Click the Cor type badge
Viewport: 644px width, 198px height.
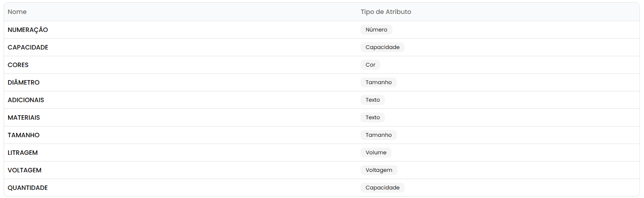pyautogui.click(x=370, y=65)
